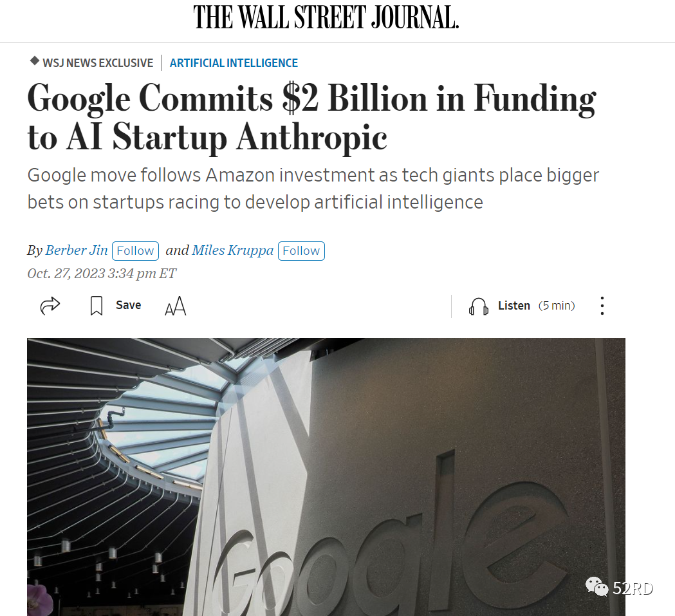Open the Artificial Intelligence section link
Image resolution: width=675 pixels, height=616 pixels.
[x=234, y=63]
